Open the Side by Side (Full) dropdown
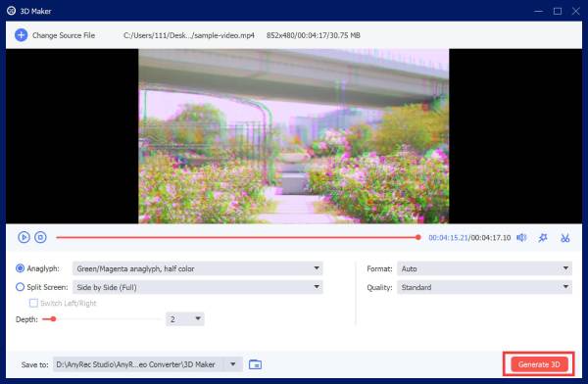The width and height of the screenshot is (588, 384). (x=198, y=287)
